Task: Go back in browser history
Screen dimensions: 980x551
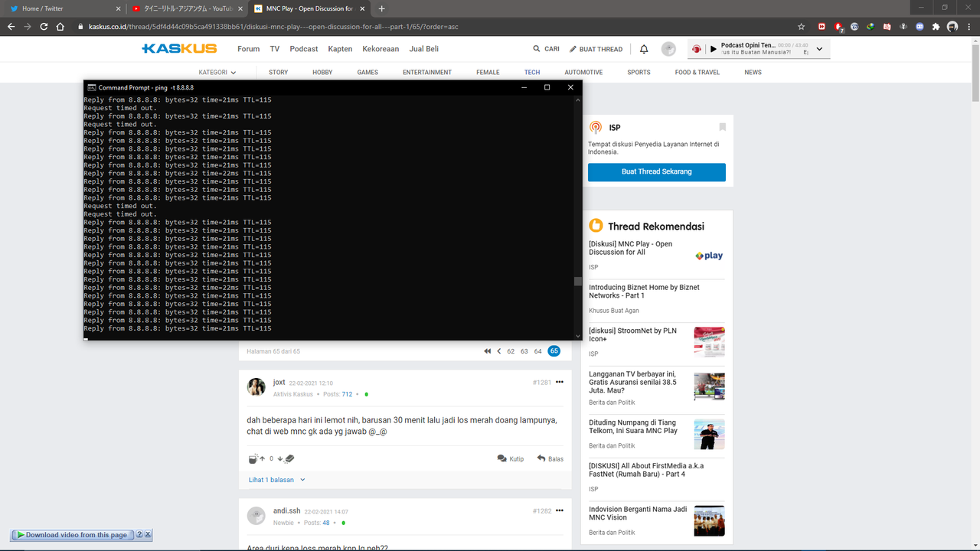Action: coord(11,26)
